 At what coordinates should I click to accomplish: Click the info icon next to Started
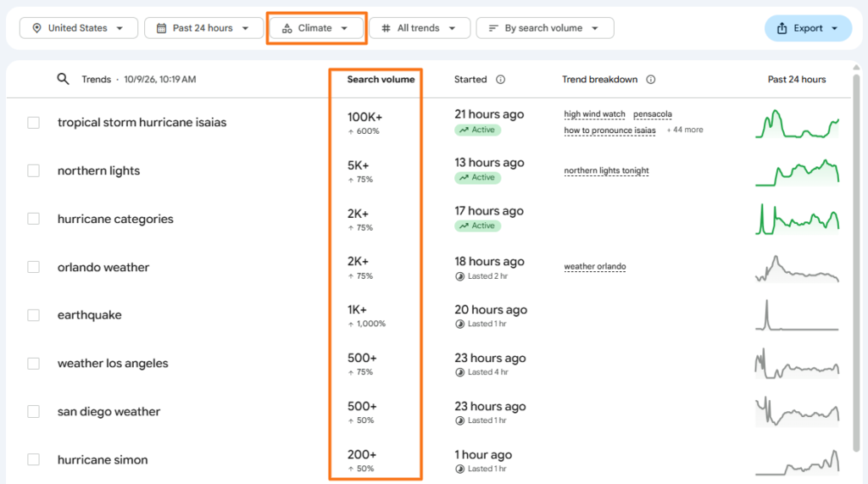[x=500, y=80]
